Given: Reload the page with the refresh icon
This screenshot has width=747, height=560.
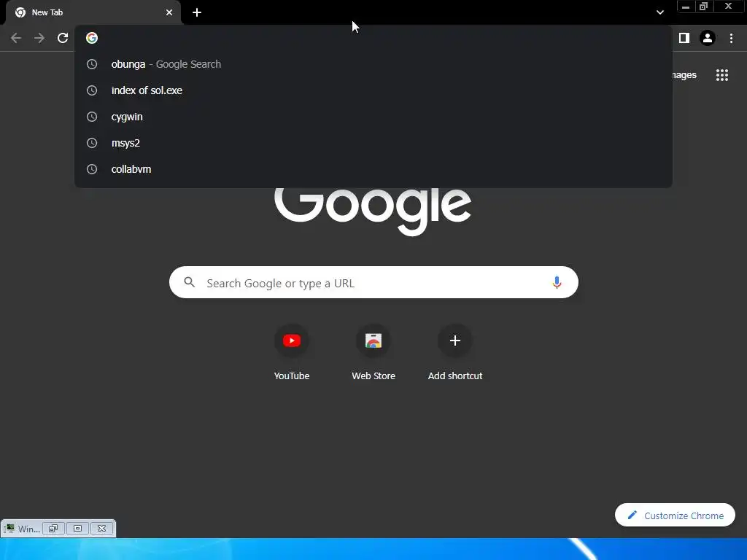Looking at the screenshot, I should pyautogui.click(x=63, y=38).
